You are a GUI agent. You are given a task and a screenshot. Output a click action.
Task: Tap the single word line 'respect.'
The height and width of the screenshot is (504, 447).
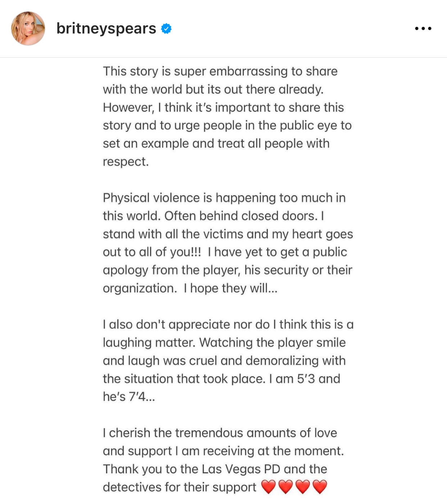pyautogui.click(x=126, y=162)
